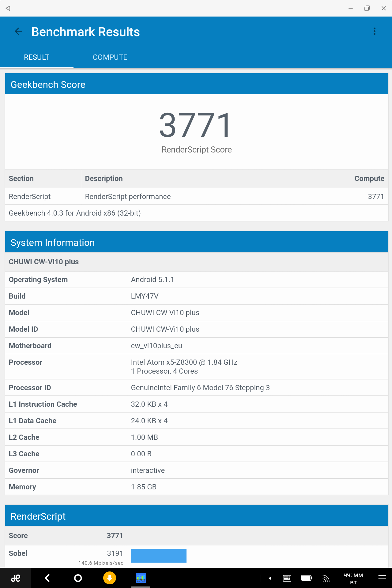Maximize the Geekbench window
Screen dimensions: 392x588
pyautogui.click(x=367, y=8)
